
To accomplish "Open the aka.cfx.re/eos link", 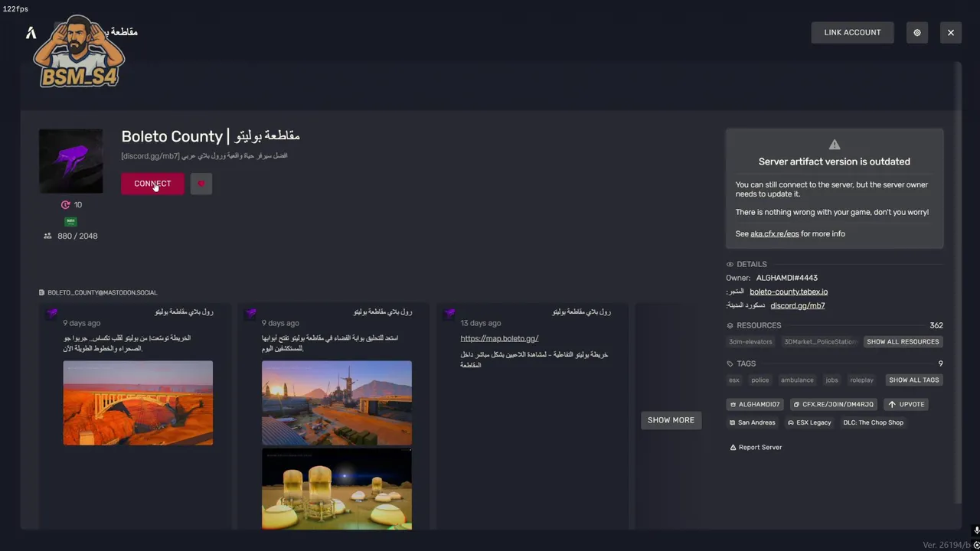I will [x=774, y=233].
